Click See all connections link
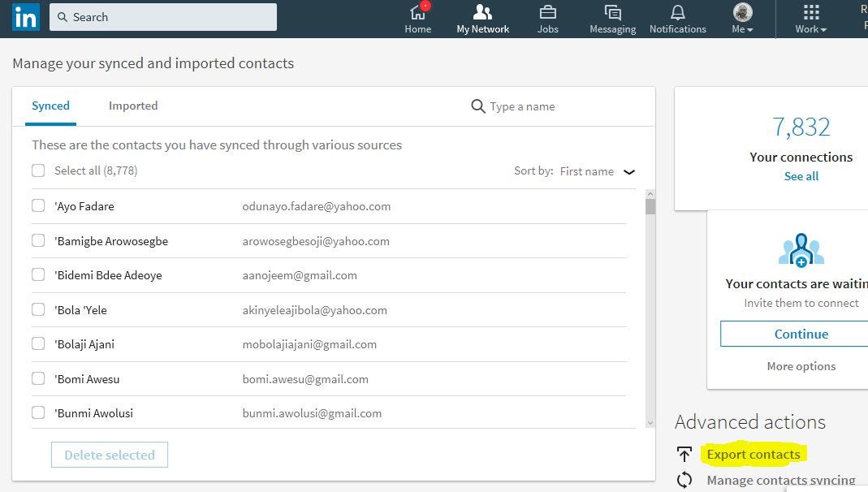The image size is (868, 492). point(801,176)
